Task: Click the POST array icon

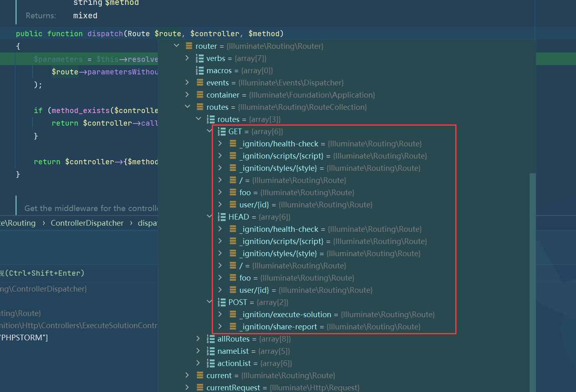Action: [x=222, y=302]
